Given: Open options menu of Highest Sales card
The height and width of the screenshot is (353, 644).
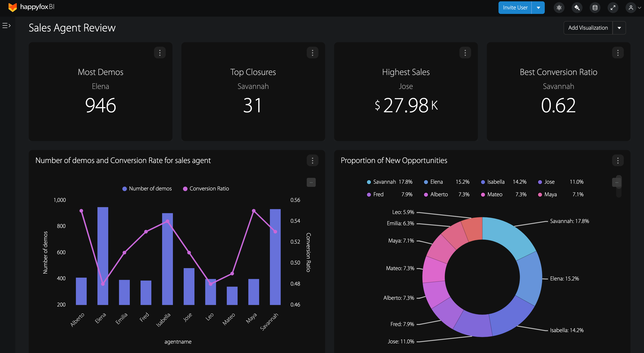Looking at the screenshot, I should point(465,53).
